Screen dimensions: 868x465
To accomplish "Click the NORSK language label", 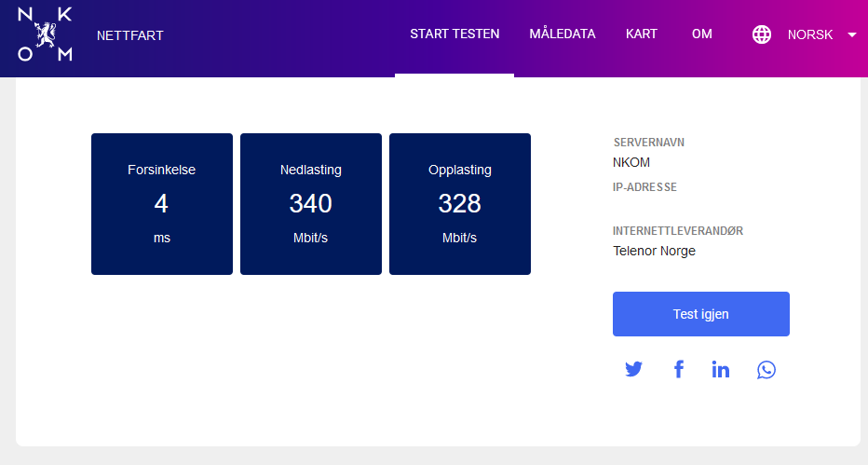I will (x=810, y=34).
